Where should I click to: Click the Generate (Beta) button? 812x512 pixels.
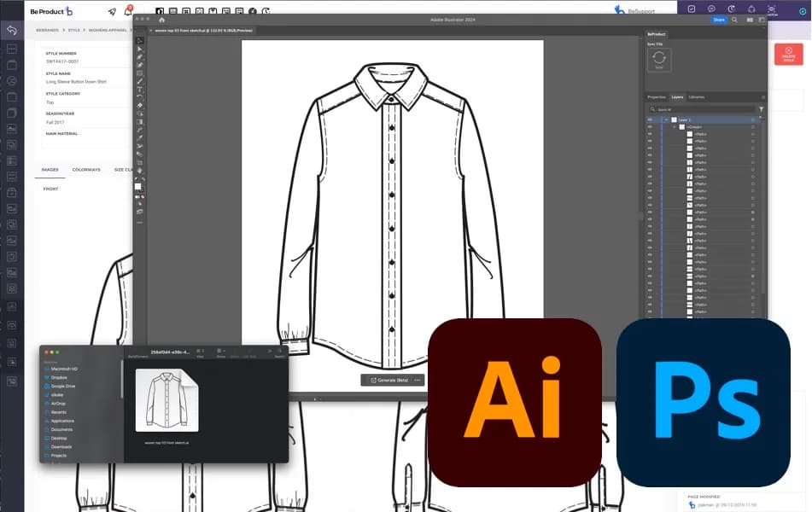click(388, 380)
